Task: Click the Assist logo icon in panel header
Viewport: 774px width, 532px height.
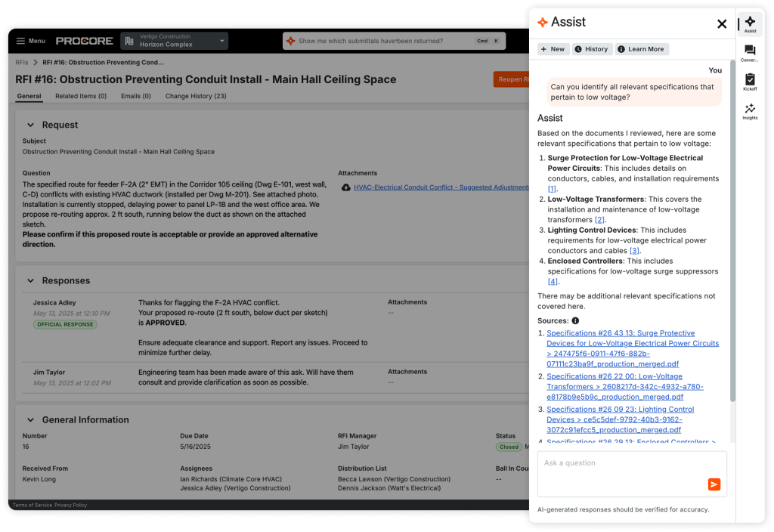Action: click(543, 23)
